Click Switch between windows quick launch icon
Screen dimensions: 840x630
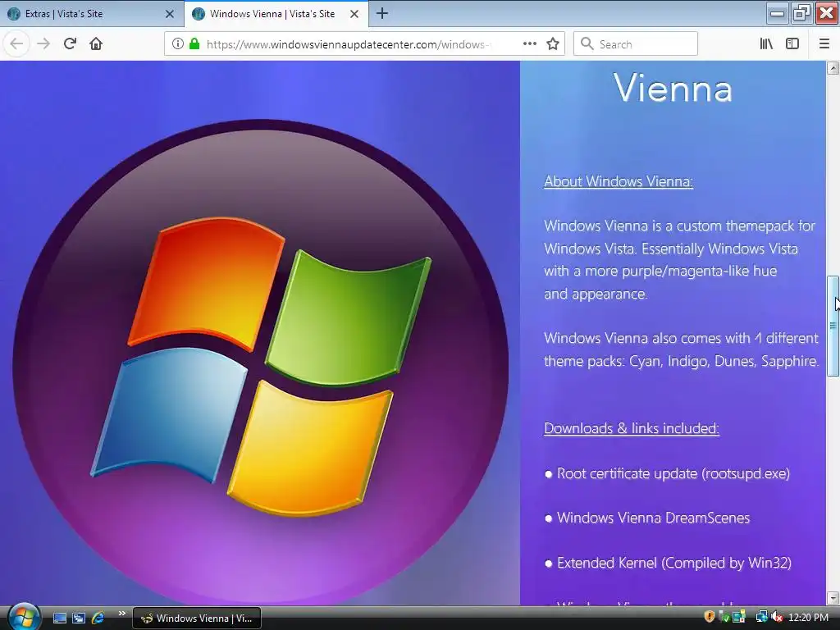pos(79,619)
